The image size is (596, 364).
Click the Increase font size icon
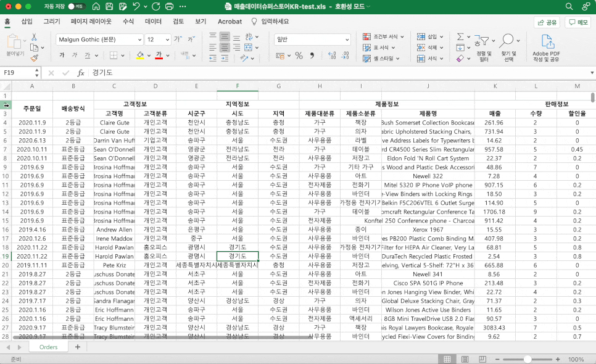[178, 39]
